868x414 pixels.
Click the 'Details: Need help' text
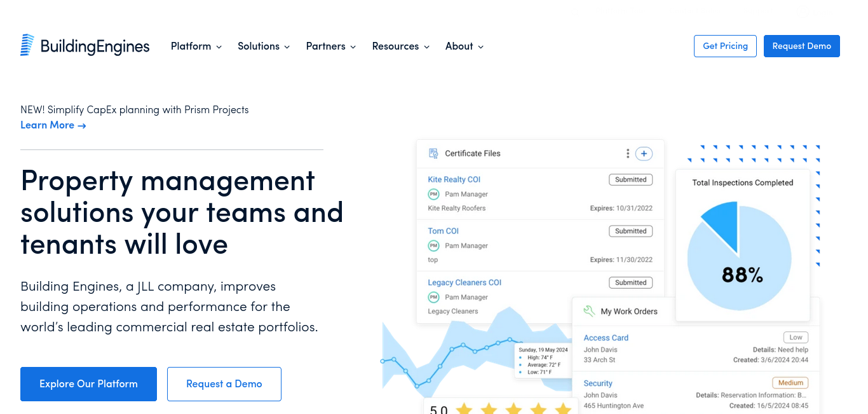click(780, 350)
